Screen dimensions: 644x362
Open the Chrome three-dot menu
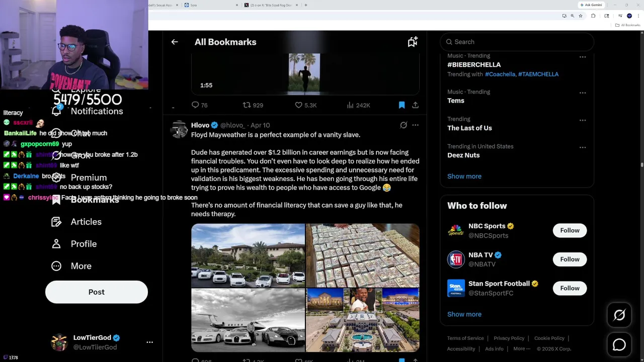[638, 16]
